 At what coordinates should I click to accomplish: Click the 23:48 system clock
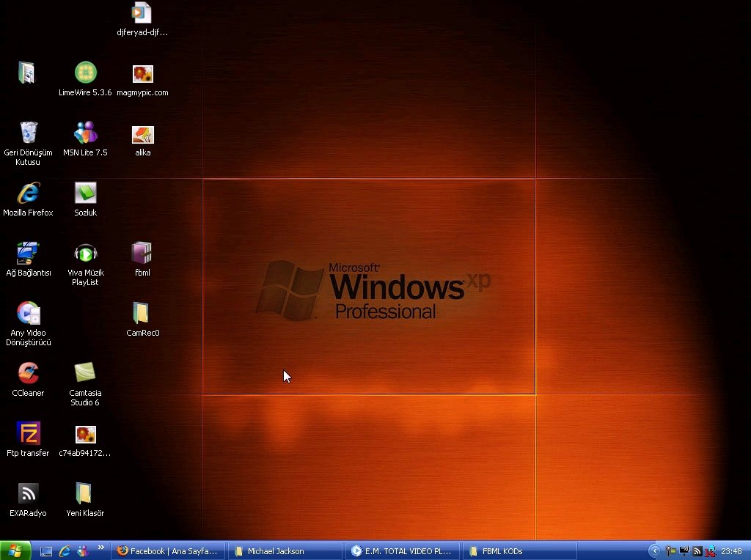pyautogui.click(x=731, y=551)
